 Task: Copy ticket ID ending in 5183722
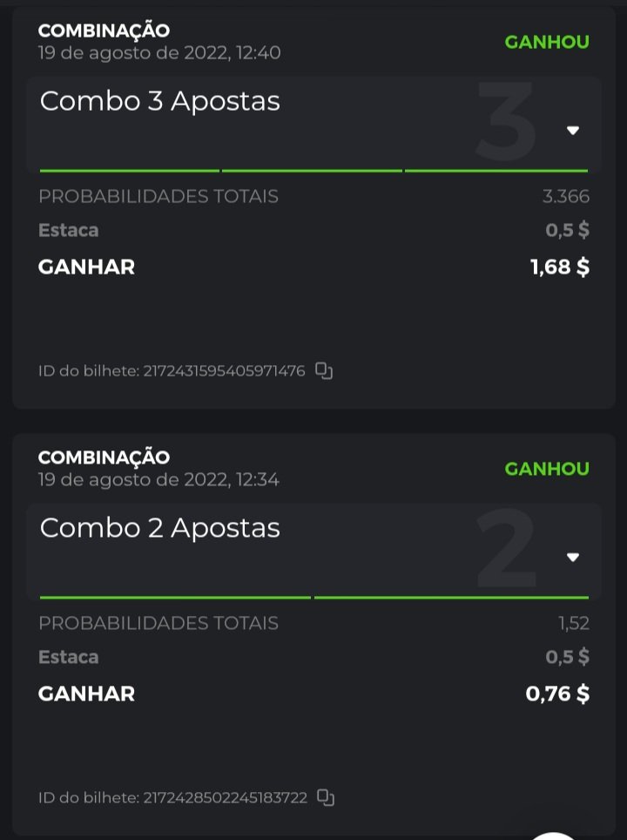[x=326, y=797]
